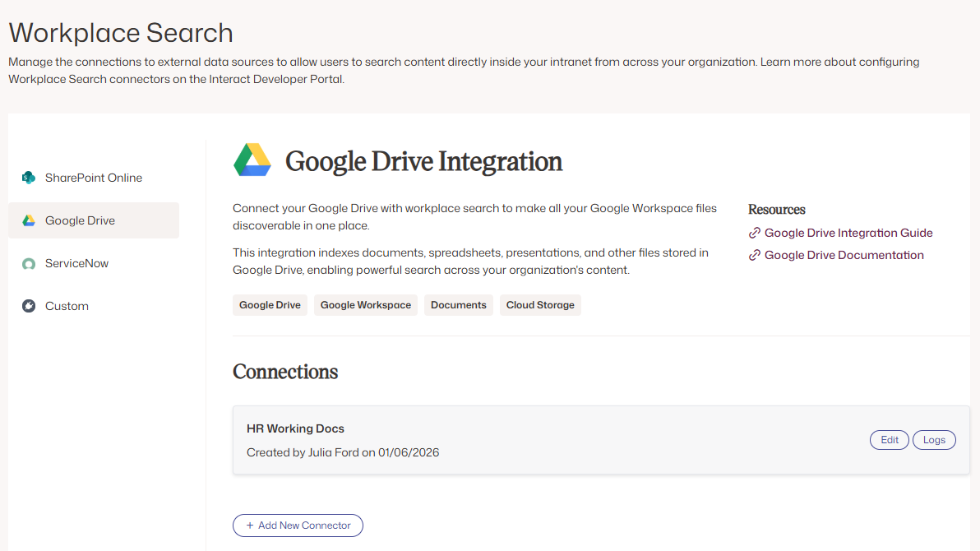
Task: Click the Google Workspace tag chip
Action: pyautogui.click(x=366, y=305)
